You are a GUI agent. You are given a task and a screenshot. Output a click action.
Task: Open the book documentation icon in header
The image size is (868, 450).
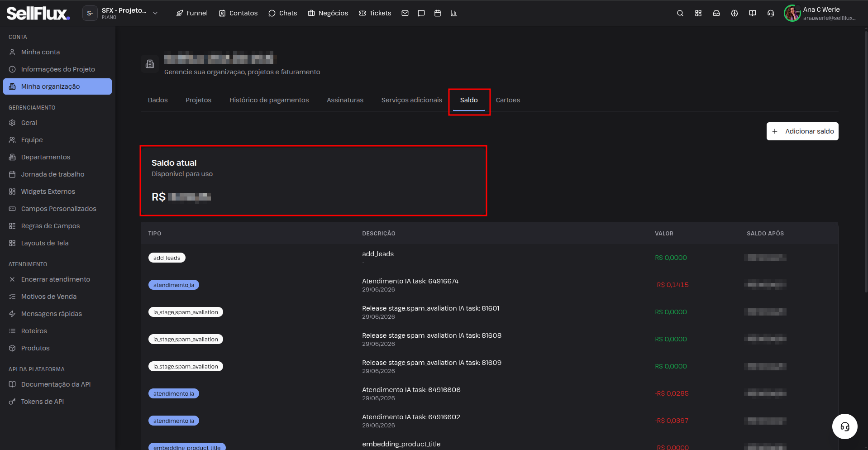753,13
